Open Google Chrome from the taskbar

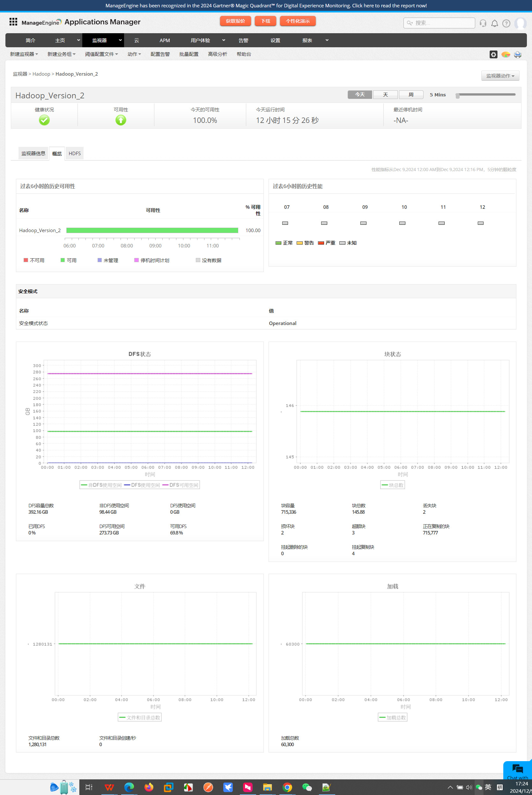(x=287, y=787)
